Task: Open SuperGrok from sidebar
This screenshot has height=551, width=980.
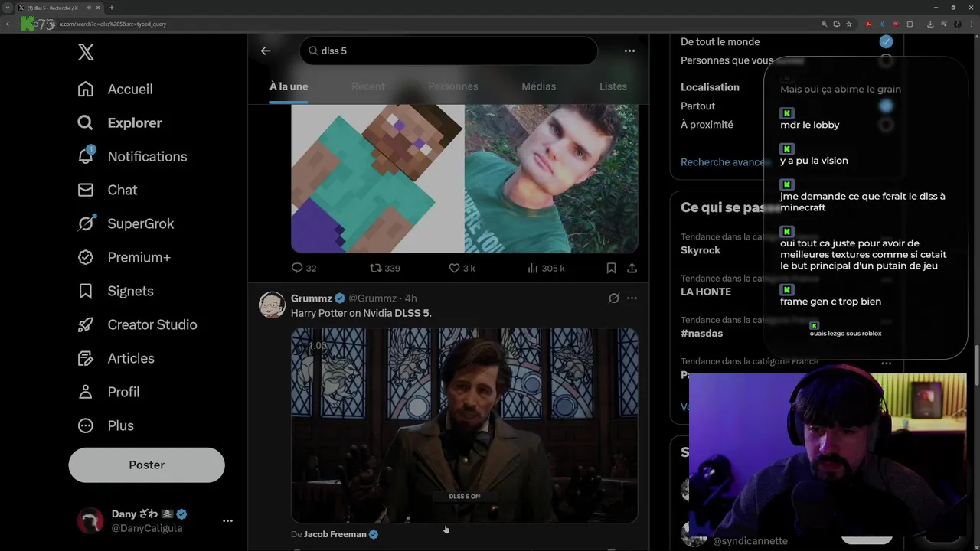Action: 126,223
